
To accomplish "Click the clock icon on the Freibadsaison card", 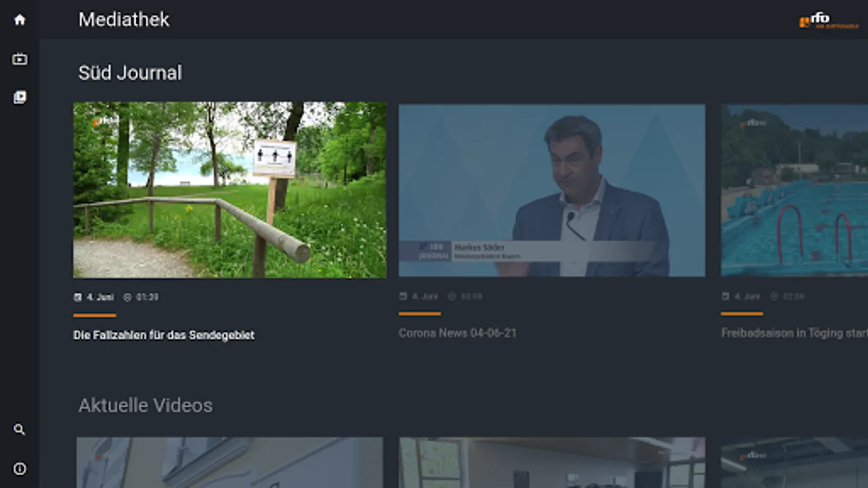I will 774,296.
